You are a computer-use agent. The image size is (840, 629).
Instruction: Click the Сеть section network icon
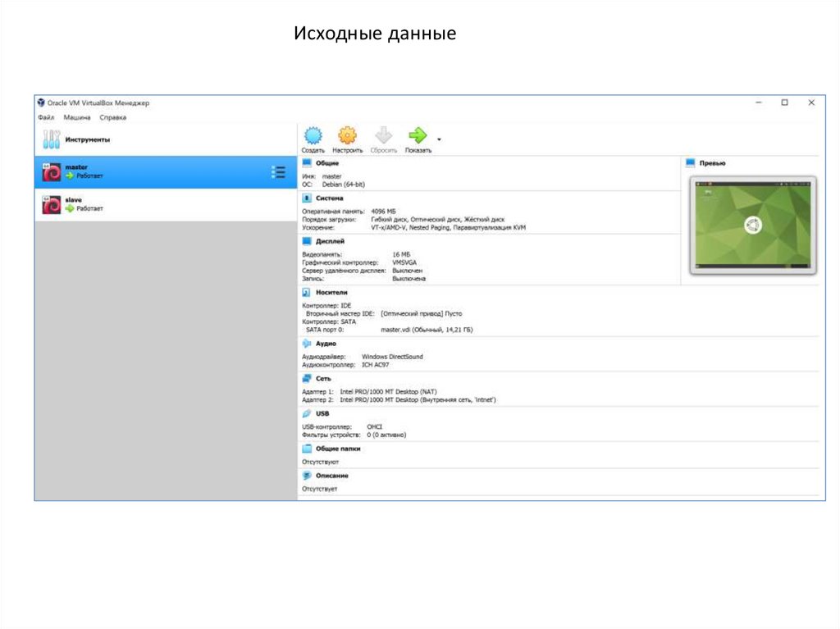coord(307,379)
